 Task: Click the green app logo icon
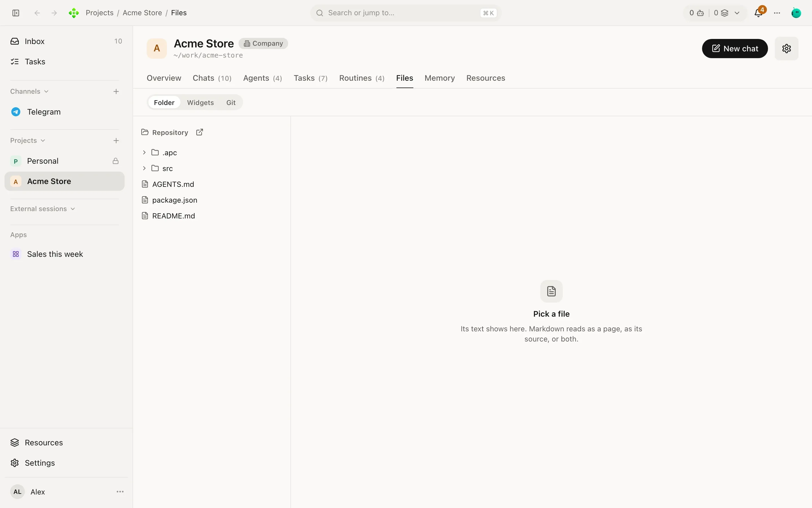pos(74,13)
